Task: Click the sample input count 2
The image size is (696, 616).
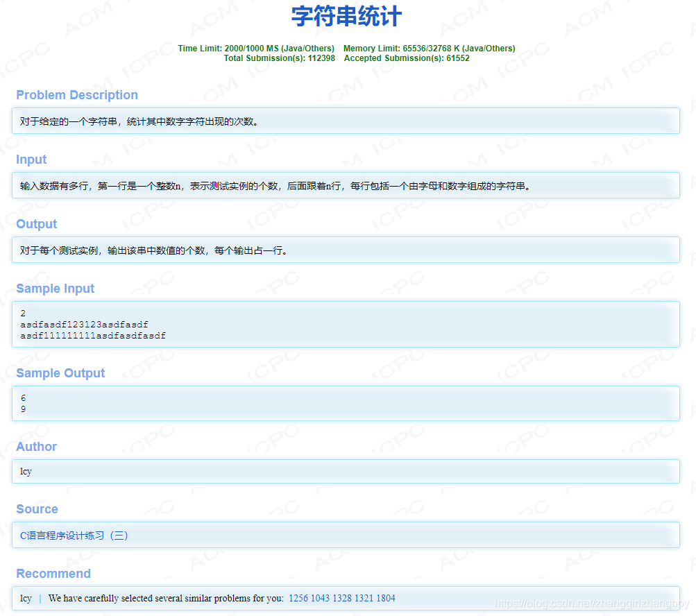Action: tap(23, 314)
